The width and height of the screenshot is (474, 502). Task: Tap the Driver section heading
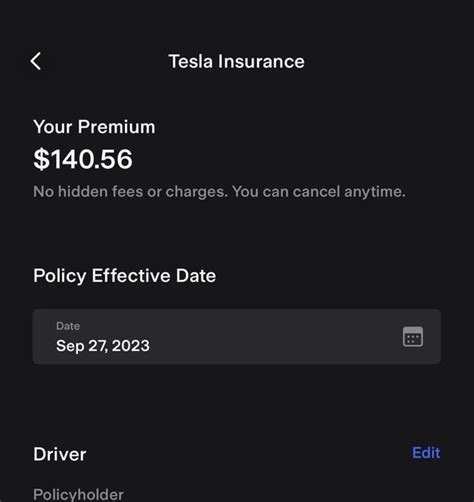click(60, 454)
